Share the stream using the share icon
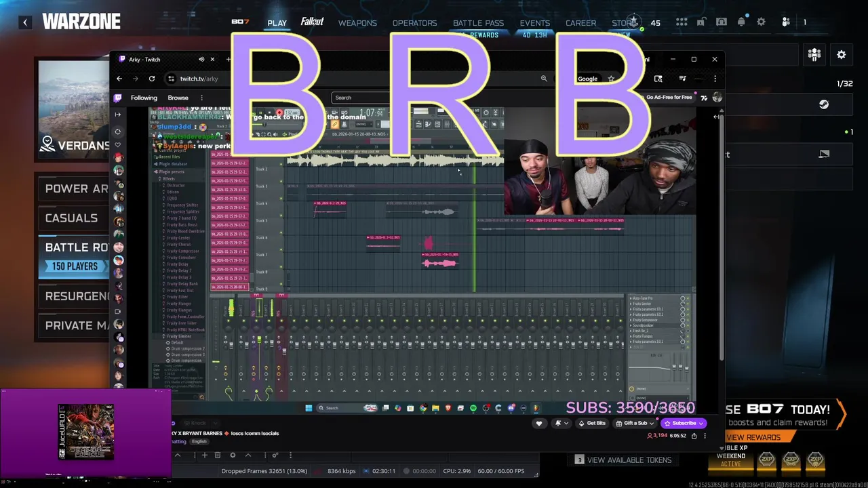This screenshot has height=488, width=868. click(x=694, y=436)
